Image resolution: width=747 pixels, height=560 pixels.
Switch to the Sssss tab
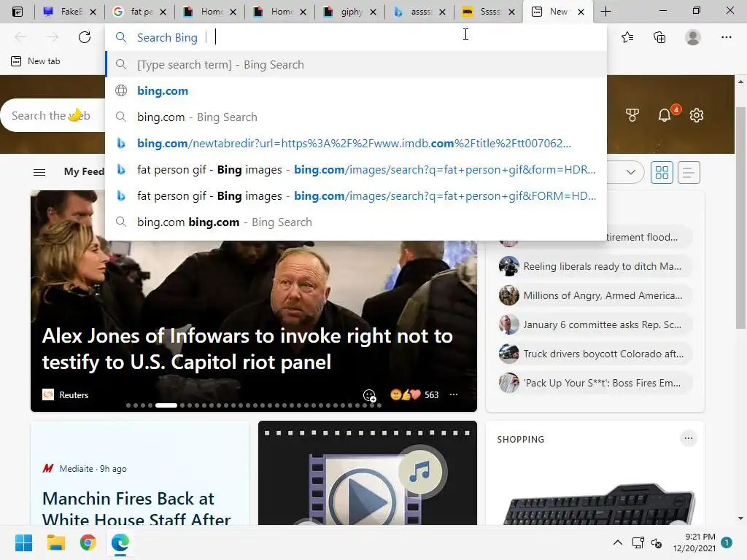coord(489,12)
